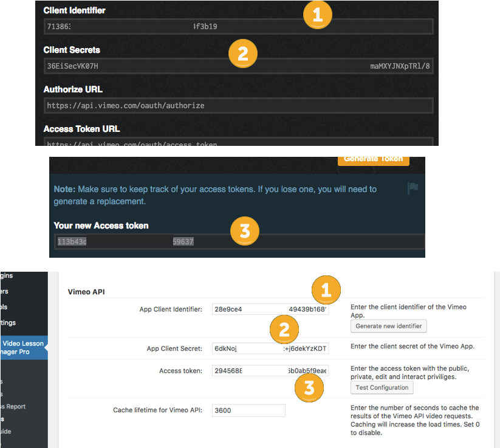Click badge 1 beside App Client Identifier setting
Screen dimensions: 500x448
(326, 290)
